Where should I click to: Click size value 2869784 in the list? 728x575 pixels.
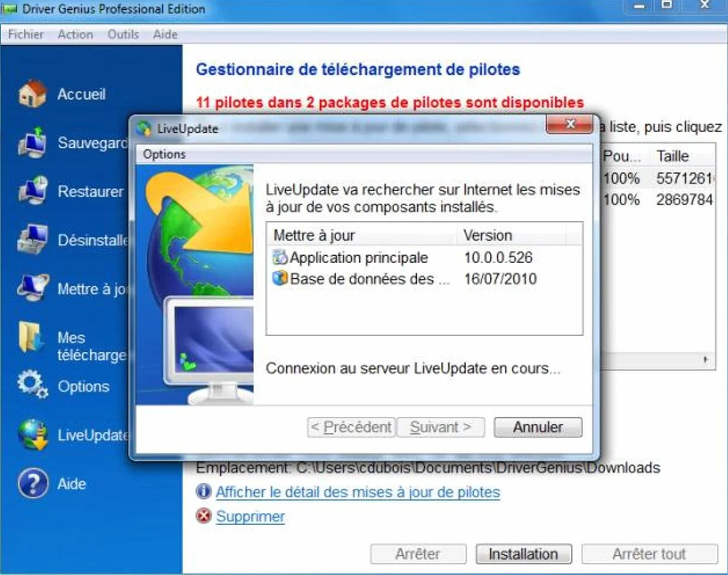tap(685, 199)
